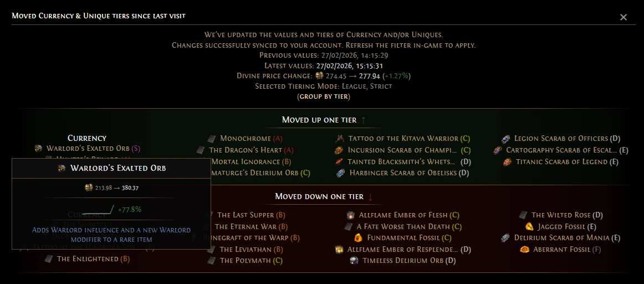Click the Warlord's Exalted Orb currency icon
Viewport: 644px width, 284px height.
38,149
